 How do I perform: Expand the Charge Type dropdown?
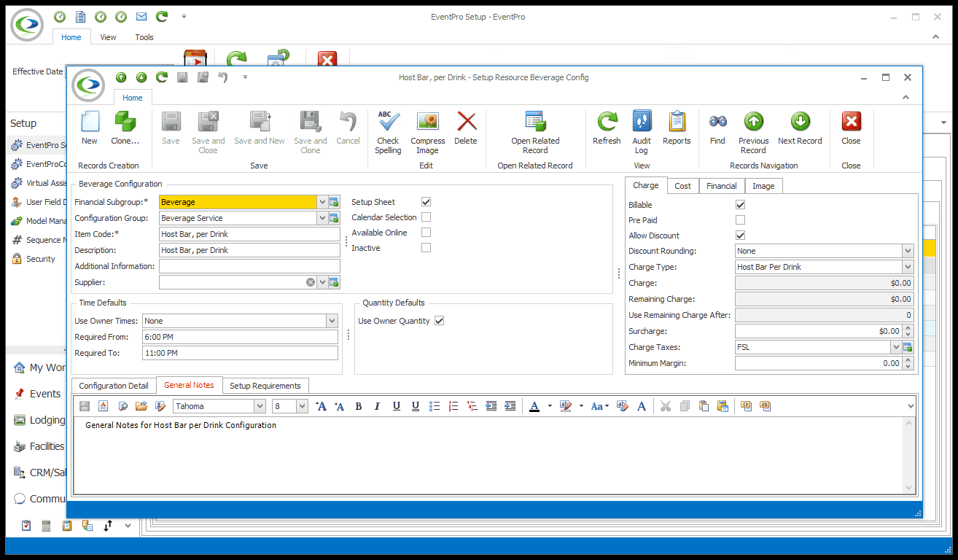[x=908, y=267]
